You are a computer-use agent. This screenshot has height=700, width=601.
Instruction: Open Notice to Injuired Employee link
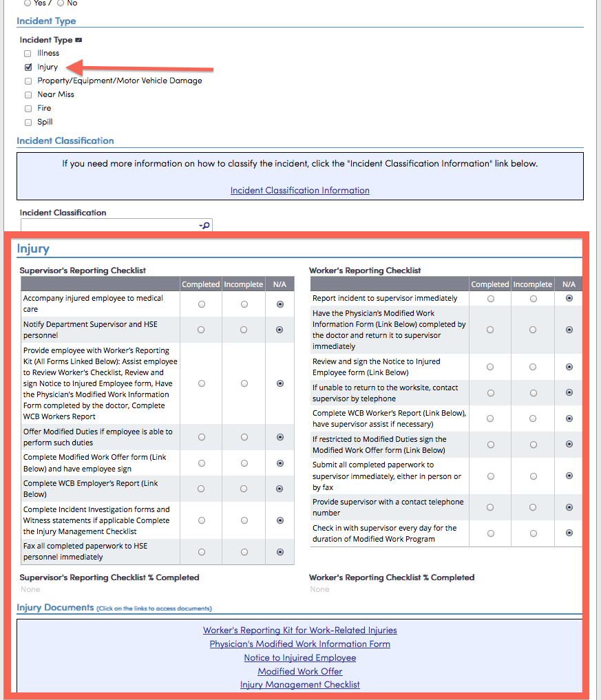(300, 657)
